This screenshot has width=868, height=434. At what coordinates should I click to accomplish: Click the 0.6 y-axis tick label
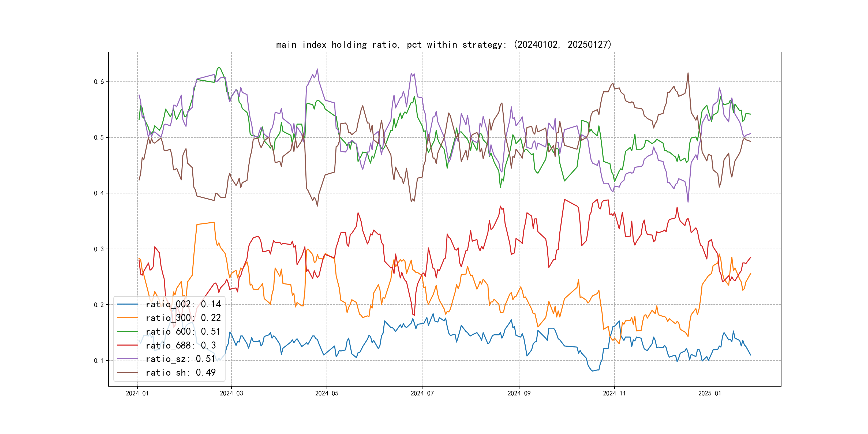coord(99,82)
